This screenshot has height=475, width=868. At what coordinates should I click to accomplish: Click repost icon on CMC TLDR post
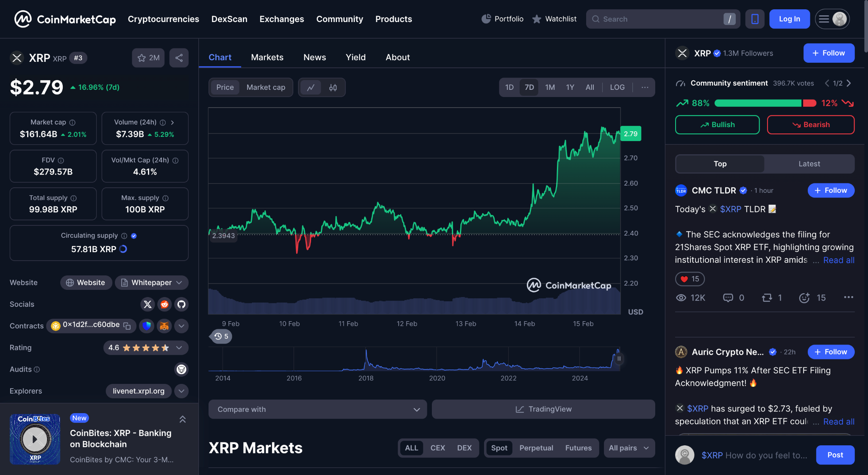[767, 298]
